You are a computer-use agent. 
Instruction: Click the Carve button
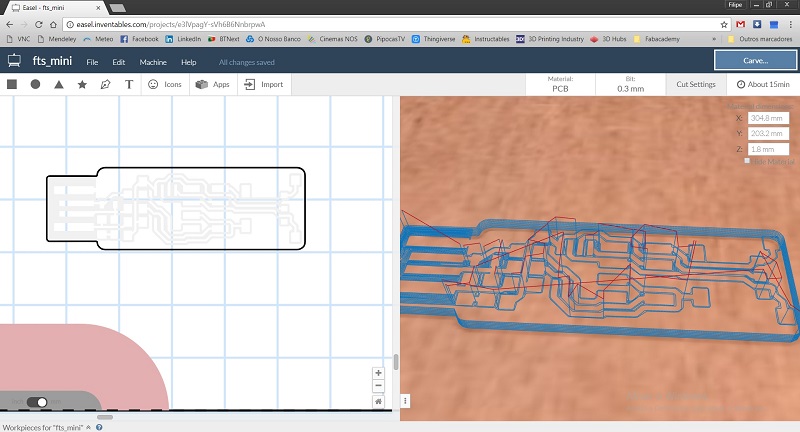coord(755,60)
